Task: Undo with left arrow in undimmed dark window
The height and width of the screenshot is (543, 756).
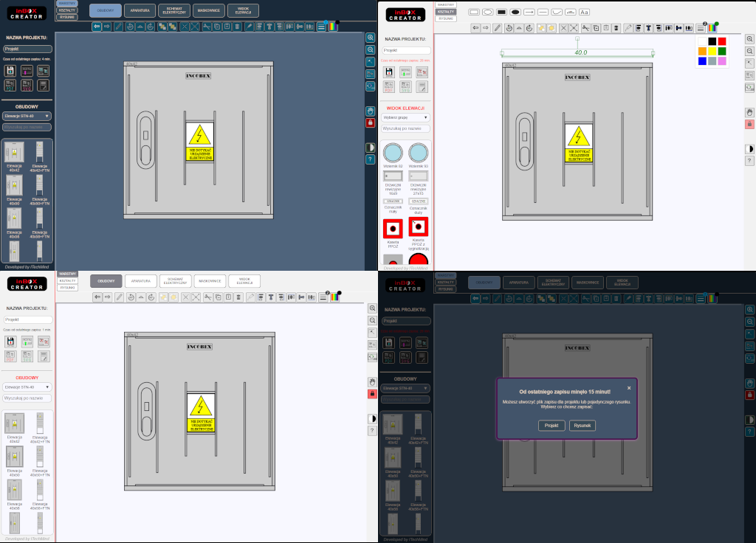Action: 97,27
